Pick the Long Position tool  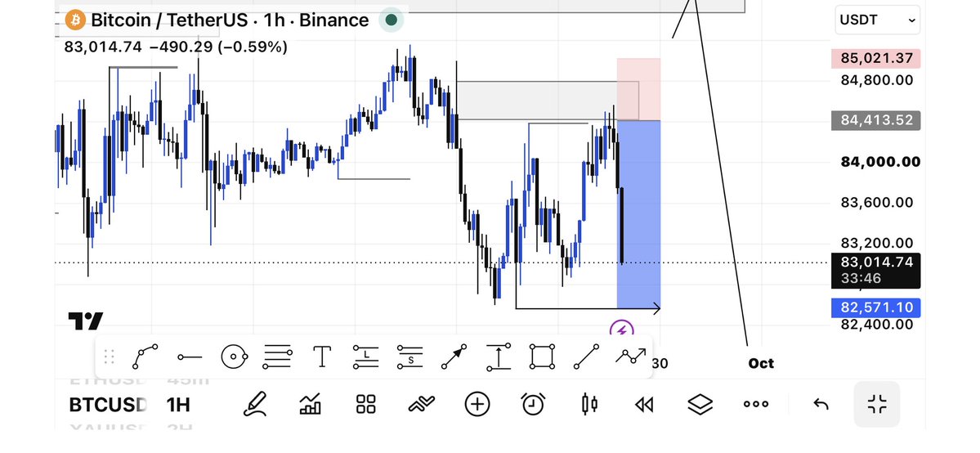(x=365, y=357)
